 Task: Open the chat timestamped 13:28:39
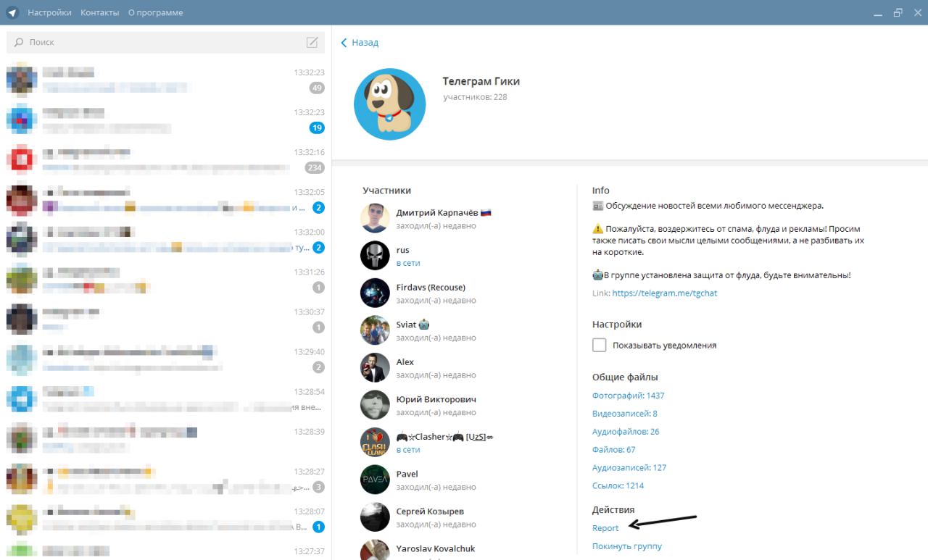[165, 438]
